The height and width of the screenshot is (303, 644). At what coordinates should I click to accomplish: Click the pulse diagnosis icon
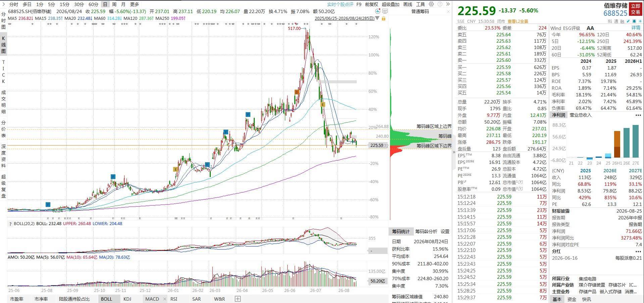pos(378,11)
